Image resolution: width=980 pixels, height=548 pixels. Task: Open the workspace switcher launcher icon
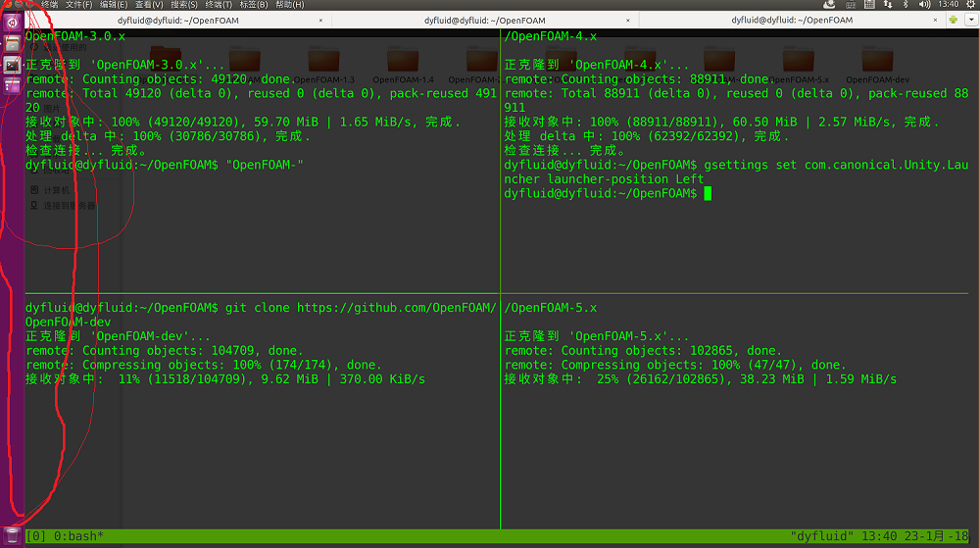(12, 86)
